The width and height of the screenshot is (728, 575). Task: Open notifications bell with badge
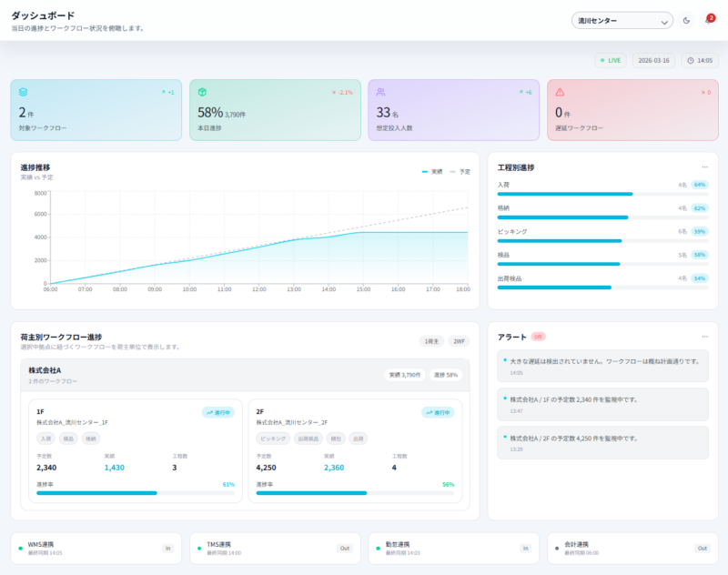[709, 20]
